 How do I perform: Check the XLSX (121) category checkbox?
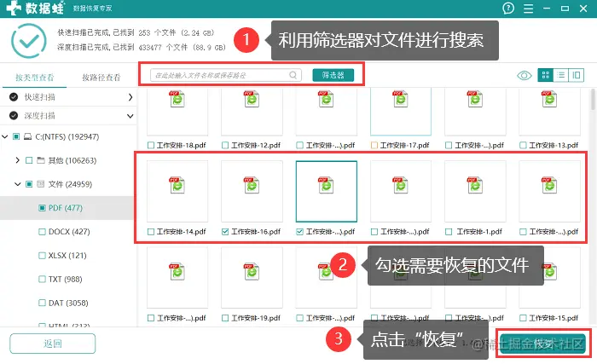tap(43, 256)
